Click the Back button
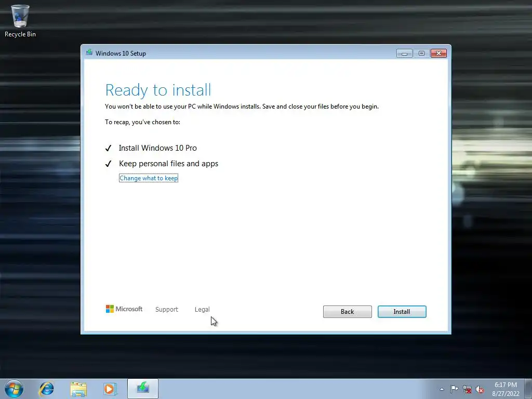This screenshot has height=399, width=532. click(x=348, y=312)
